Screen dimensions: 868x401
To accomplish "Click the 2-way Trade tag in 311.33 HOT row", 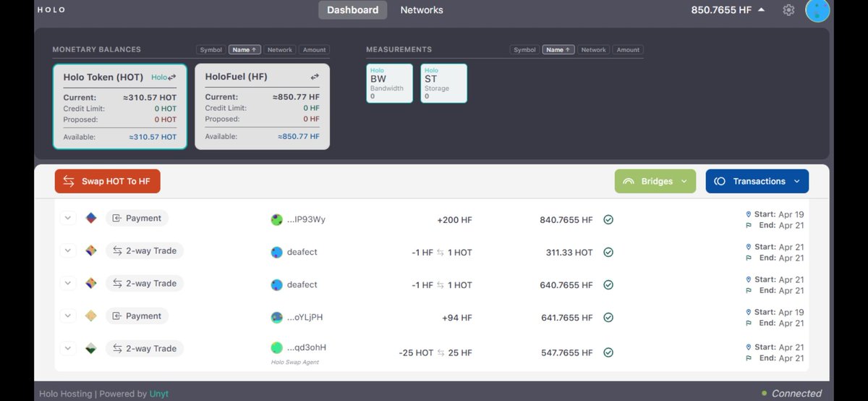I will [x=145, y=250].
